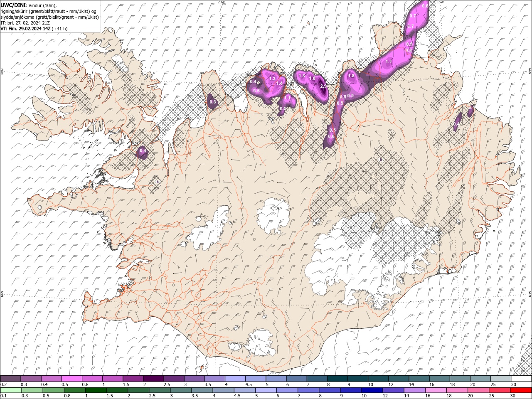
Task: Click the snow legend swatch between 4 and 4.5
Action: point(235,379)
